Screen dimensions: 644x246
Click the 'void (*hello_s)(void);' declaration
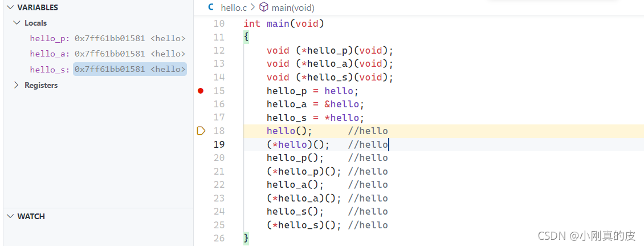330,77
